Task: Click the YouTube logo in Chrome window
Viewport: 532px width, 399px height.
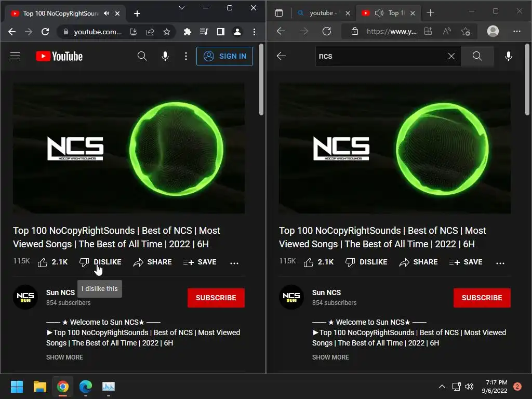Action: pyautogui.click(x=59, y=56)
